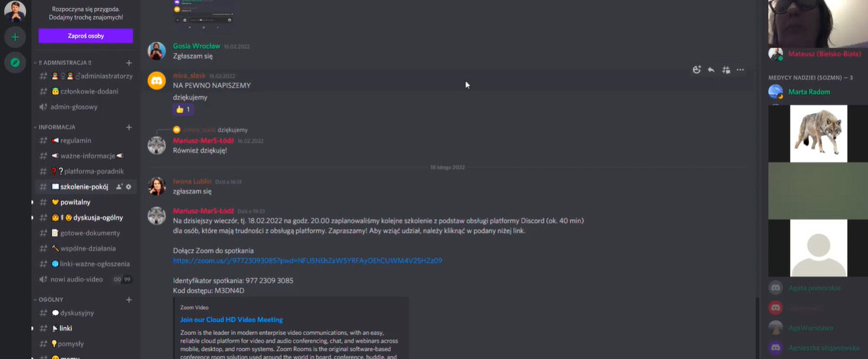Click the wolf picture video tile
Screen dimensions: 868x359
pos(818,133)
